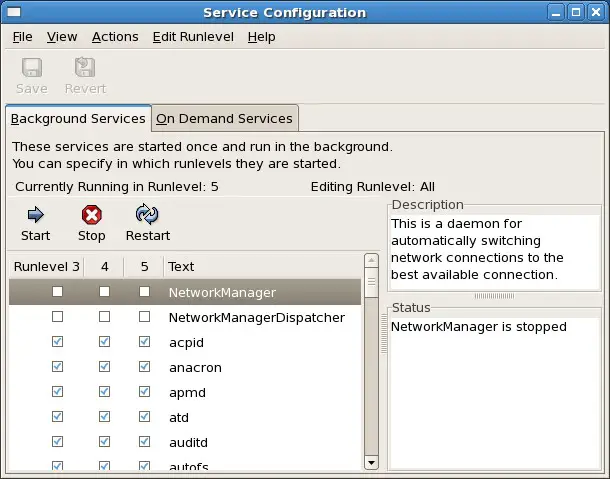Open the Edit Runlevel menu
Screen dimensions: 610x479
coord(193,37)
